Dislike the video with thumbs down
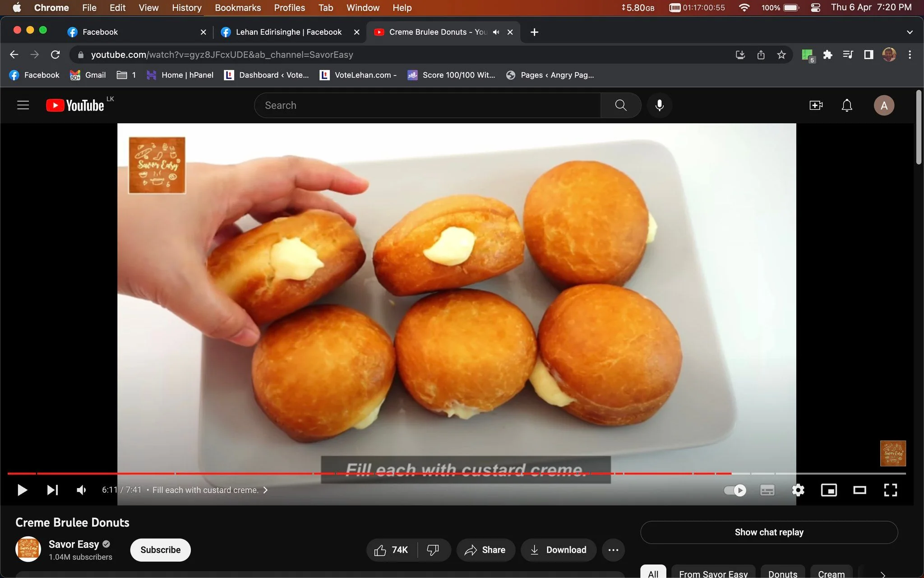Viewport: 924px width, 578px height. [x=433, y=550]
